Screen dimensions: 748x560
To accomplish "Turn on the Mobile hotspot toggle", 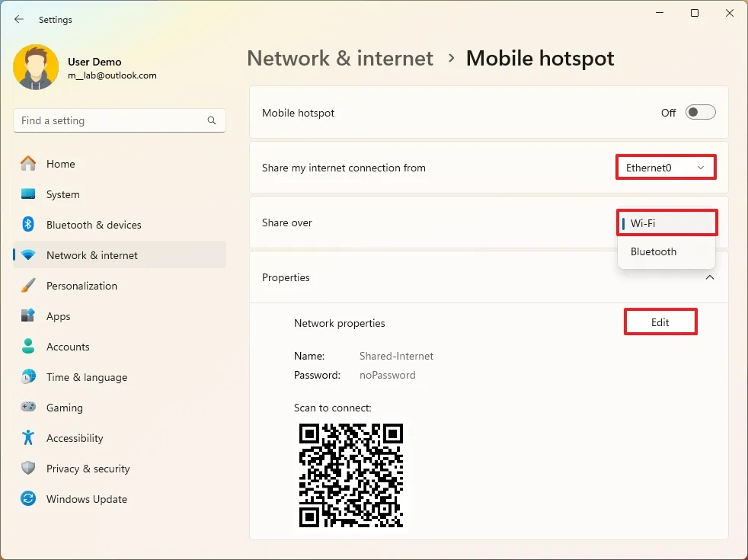I will (700, 113).
